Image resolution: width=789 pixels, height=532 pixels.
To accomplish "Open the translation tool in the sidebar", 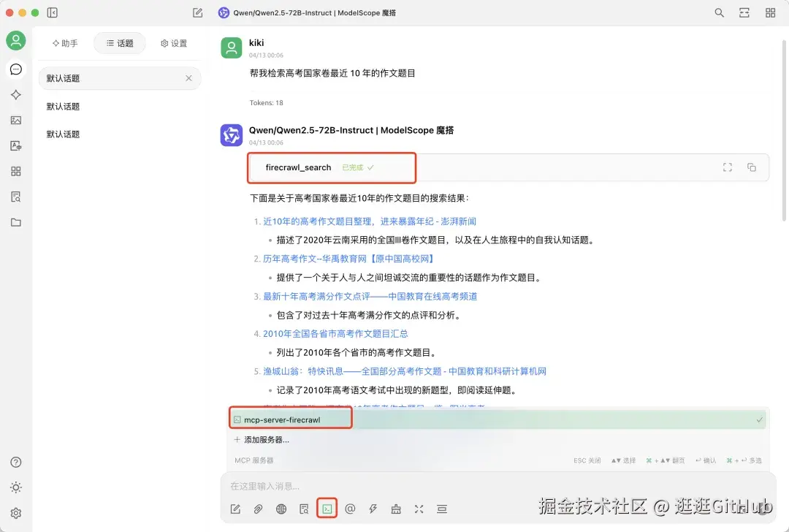I will 16,145.
